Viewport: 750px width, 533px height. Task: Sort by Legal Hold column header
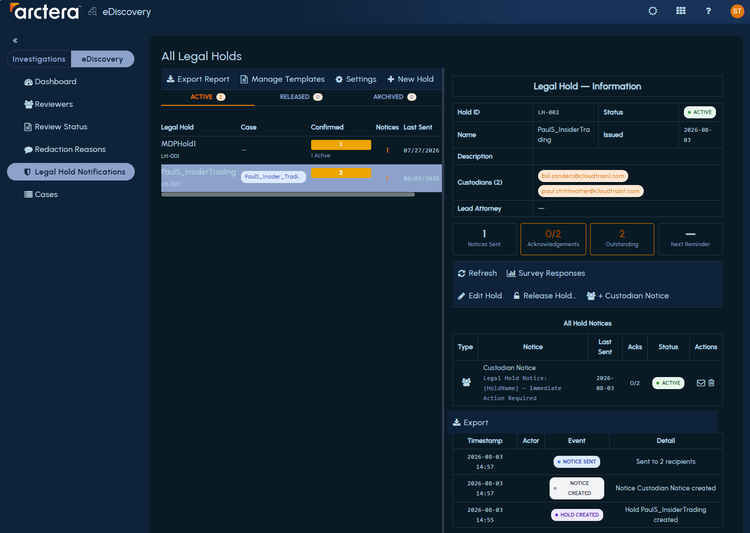coord(177,127)
